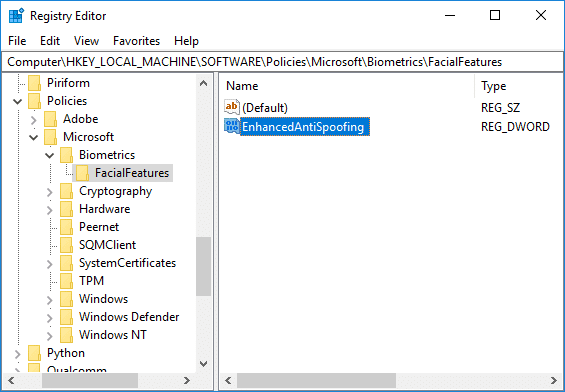565x392 pixels.
Task: Select the Piriform key label
Action: click(68, 83)
